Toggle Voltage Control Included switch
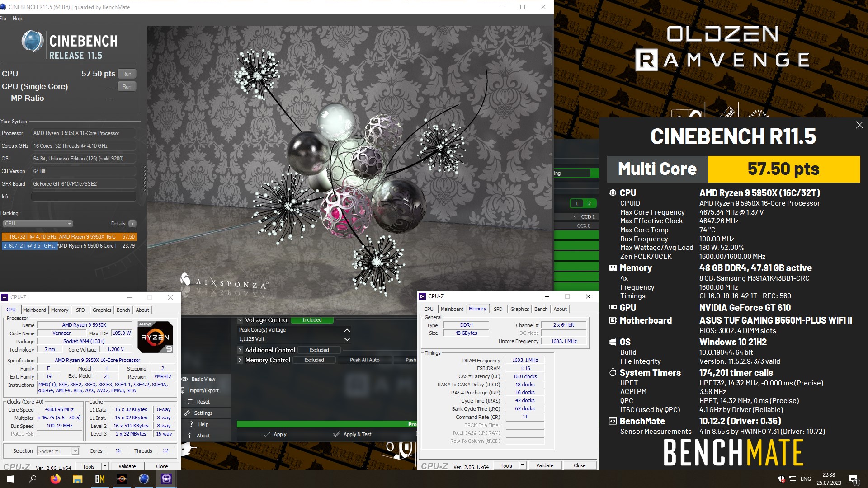 (312, 320)
